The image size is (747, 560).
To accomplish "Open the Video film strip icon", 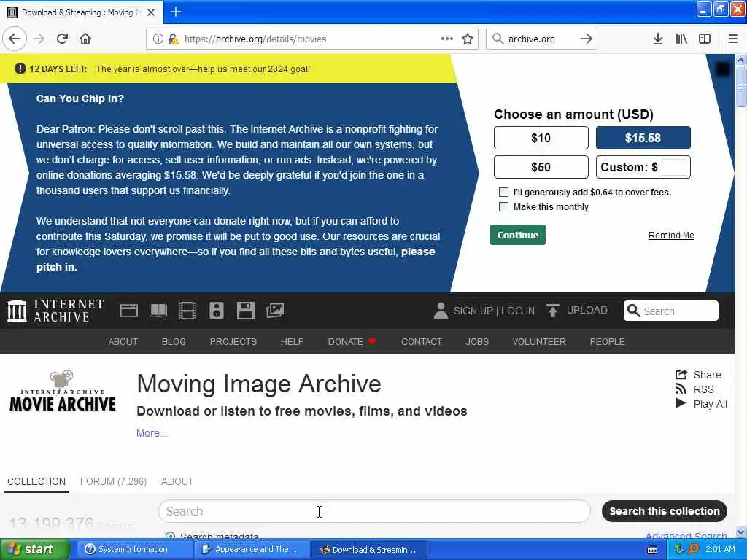I will (x=187, y=311).
